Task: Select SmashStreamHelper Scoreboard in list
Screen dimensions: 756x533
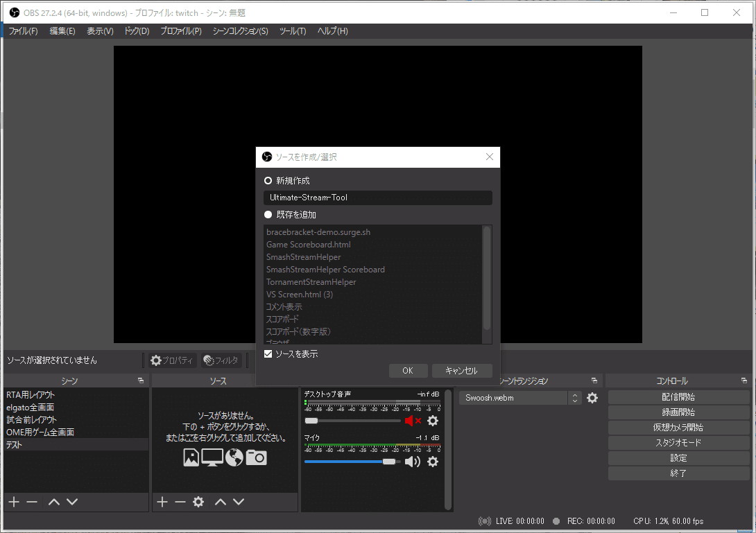Action: coord(373,270)
